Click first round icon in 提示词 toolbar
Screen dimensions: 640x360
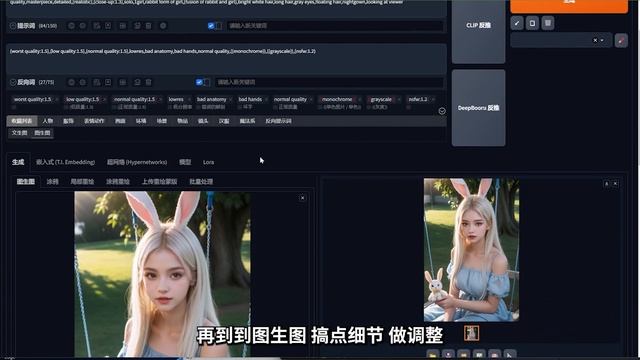71,26
